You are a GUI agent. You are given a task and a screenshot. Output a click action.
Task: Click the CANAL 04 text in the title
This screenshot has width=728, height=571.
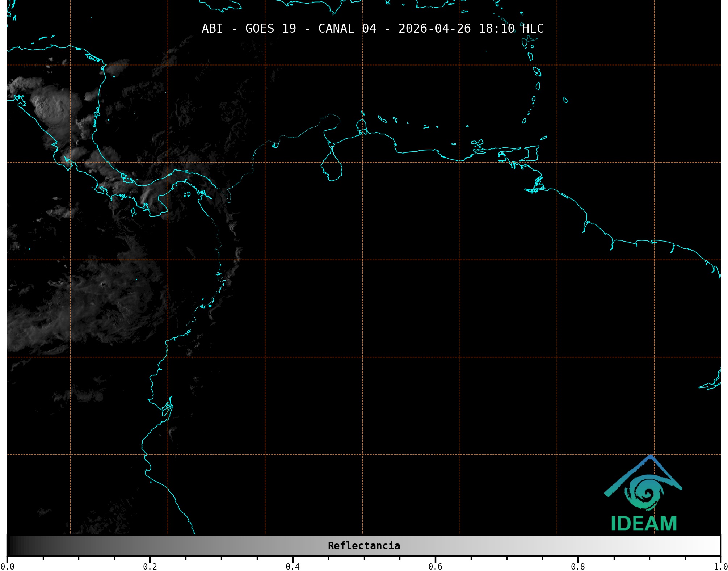point(347,29)
